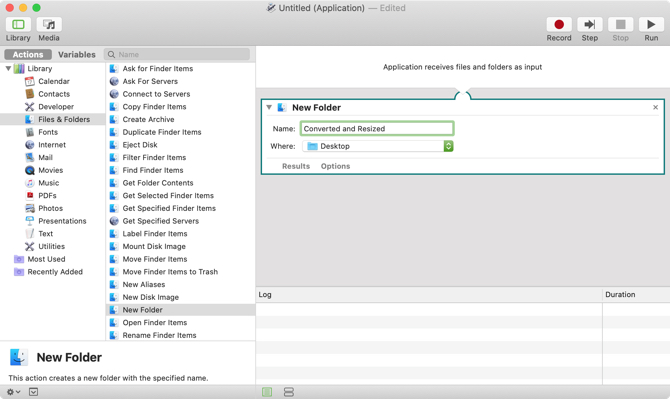The width and height of the screenshot is (670, 399).
Task: Select the PDFs category
Action: (x=47, y=196)
